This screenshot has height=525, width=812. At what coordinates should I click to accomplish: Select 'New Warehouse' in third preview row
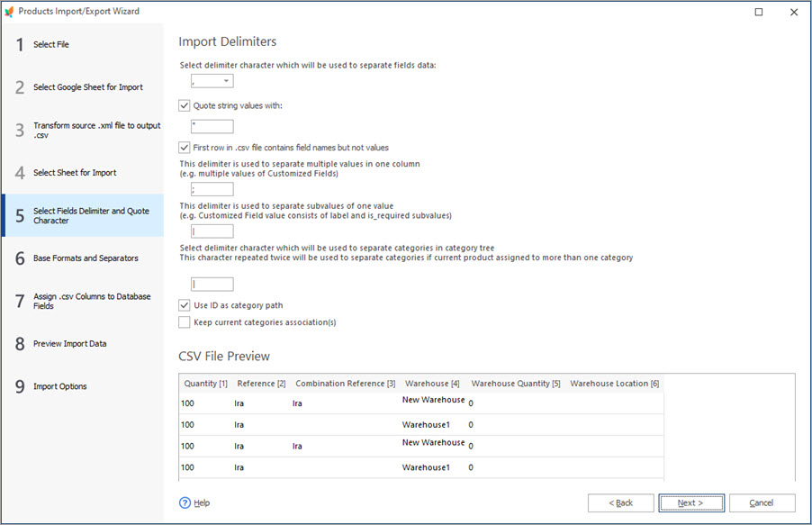pos(433,442)
